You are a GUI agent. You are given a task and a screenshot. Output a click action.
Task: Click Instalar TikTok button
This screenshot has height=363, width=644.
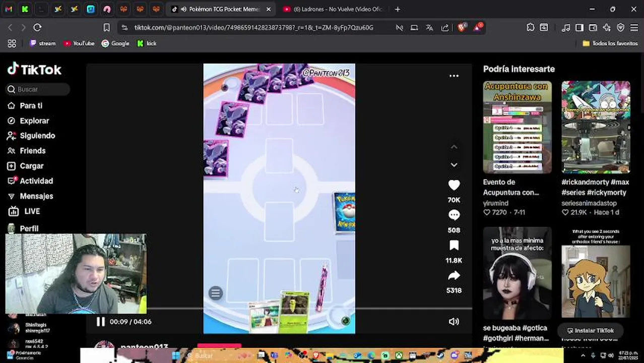click(x=590, y=331)
